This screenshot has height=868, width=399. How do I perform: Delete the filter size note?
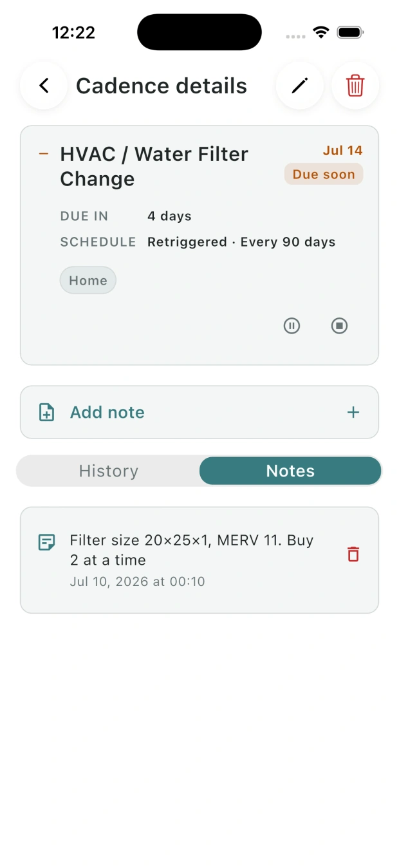click(353, 554)
